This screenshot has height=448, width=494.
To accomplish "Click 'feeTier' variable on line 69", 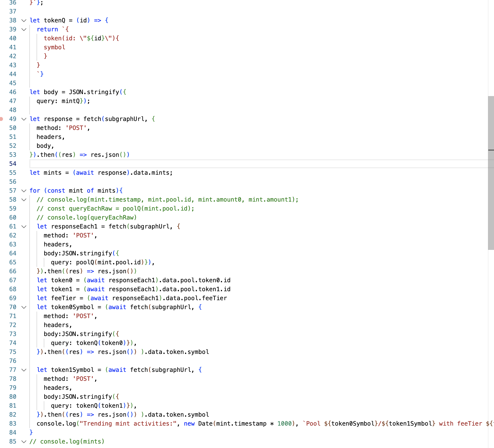I will 64,298.
